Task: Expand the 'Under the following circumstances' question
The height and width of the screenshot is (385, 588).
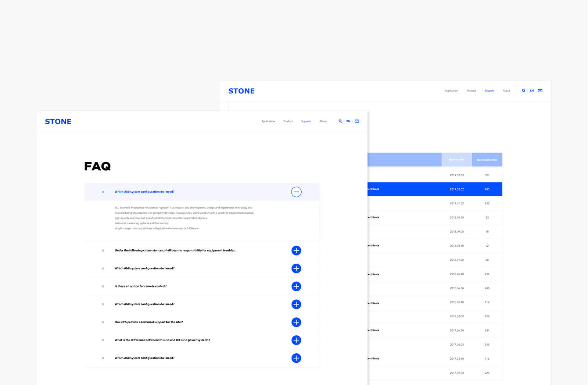Action: [296, 251]
